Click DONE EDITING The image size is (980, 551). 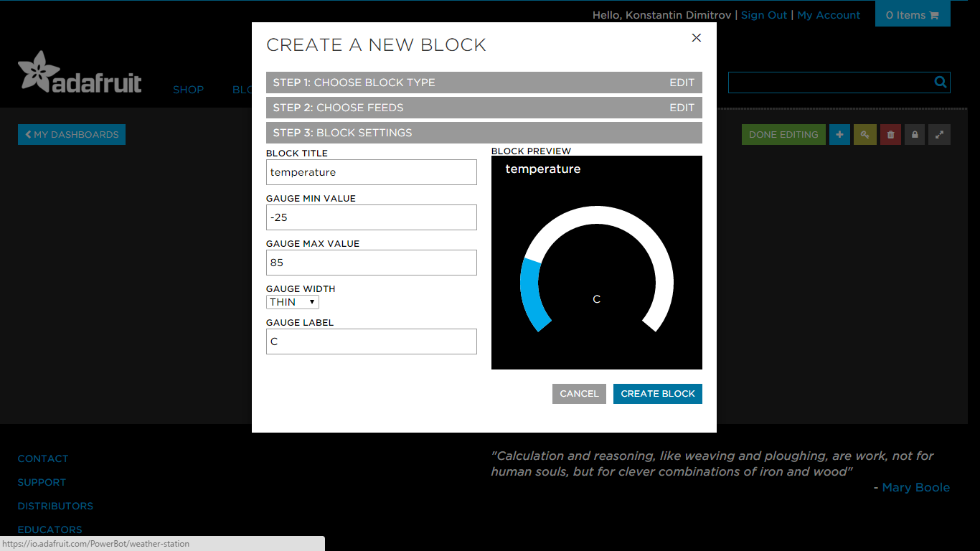point(783,134)
